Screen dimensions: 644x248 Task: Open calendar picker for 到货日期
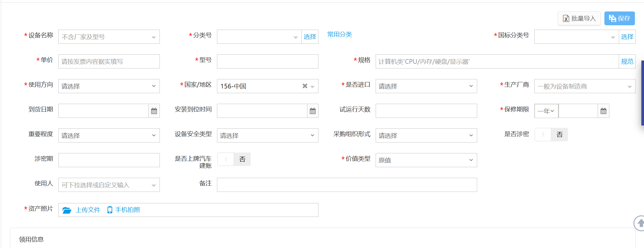pos(154,111)
